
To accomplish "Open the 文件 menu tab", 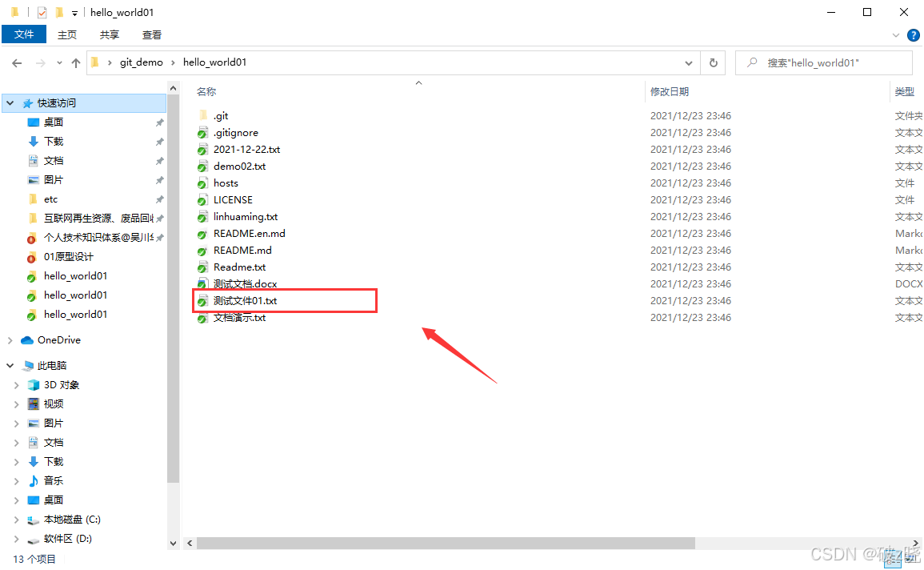I will pyautogui.click(x=23, y=34).
